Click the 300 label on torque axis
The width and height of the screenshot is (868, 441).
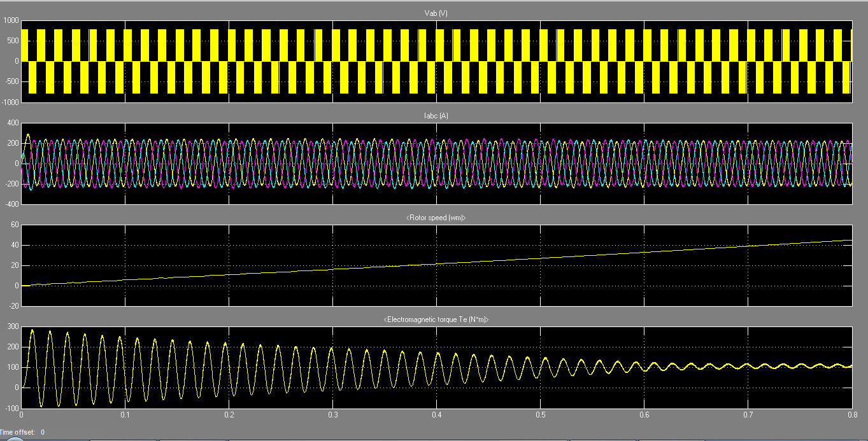pyautogui.click(x=13, y=327)
